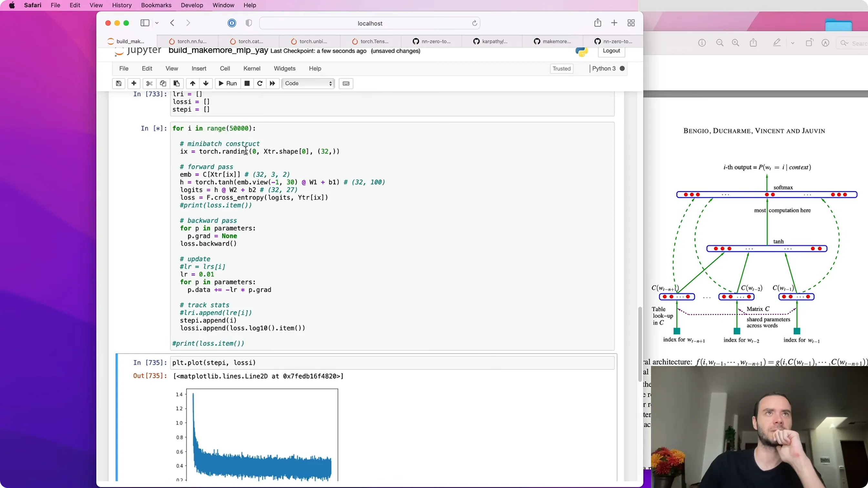Move selected cell down arrow
The height and width of the screenshot is (488, 868).
[206, 83]
